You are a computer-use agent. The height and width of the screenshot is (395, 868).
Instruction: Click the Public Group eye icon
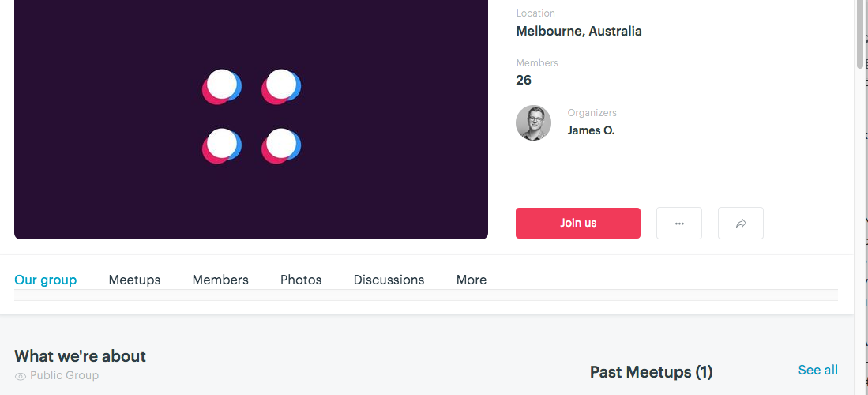21,376
